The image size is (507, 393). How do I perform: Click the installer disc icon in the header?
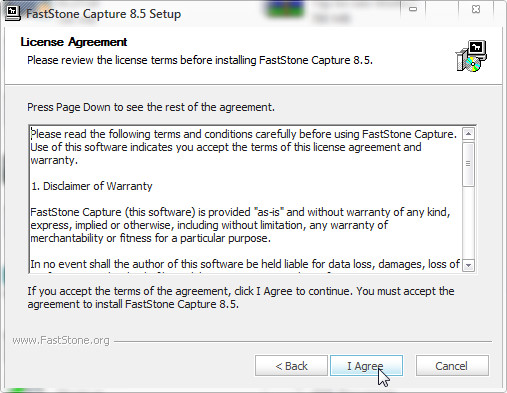pyautogui.click(x=471, y=56)
